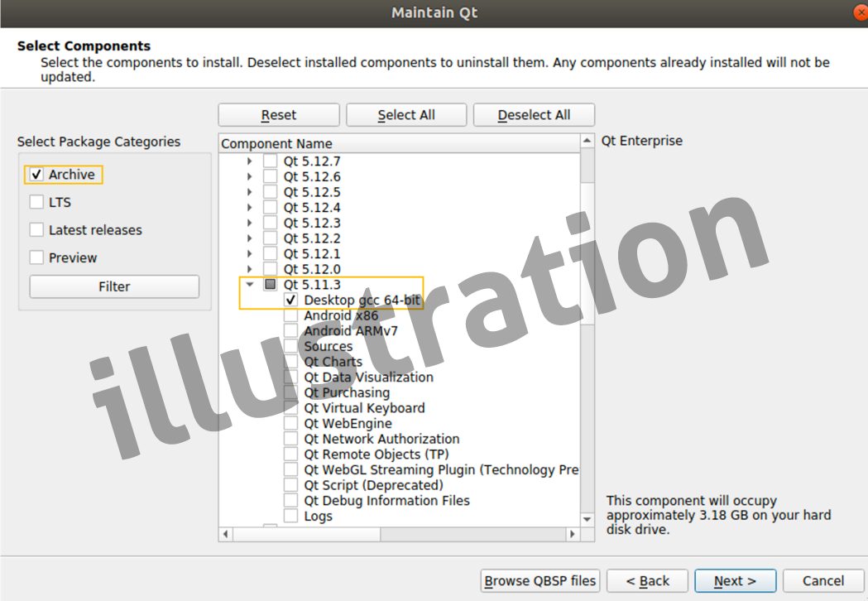Check the Qt Debug Information Files component

click(290, 500)
